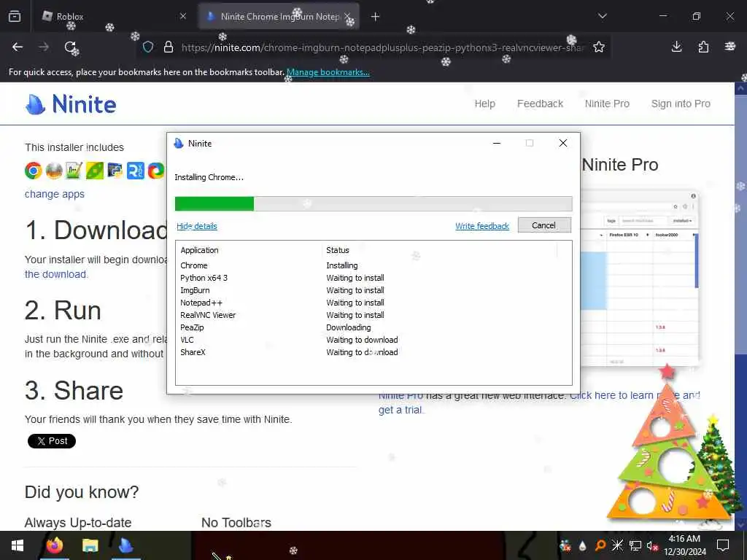
Task: Open the browser extensions puzzle icon
Action: pos(703,47)
